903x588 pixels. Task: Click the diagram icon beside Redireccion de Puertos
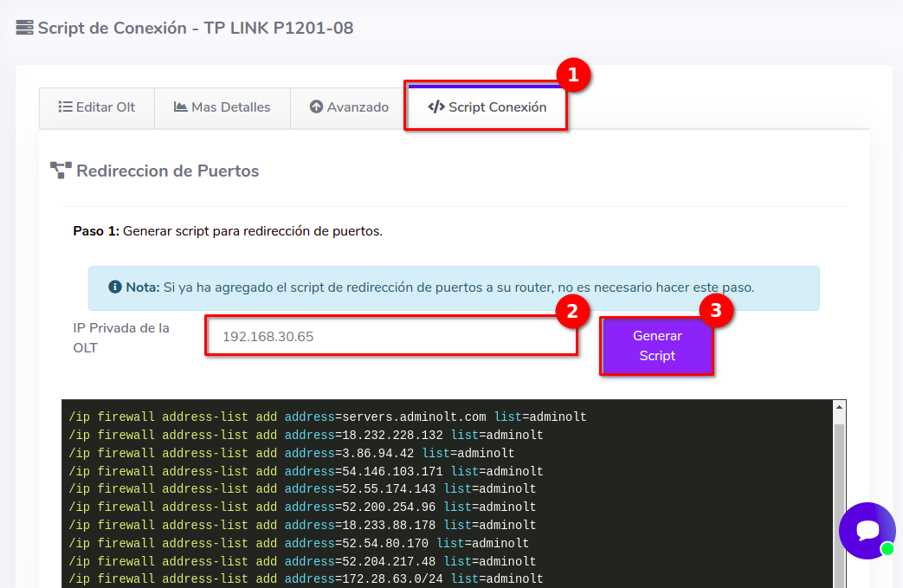click(x=61, y=171)
